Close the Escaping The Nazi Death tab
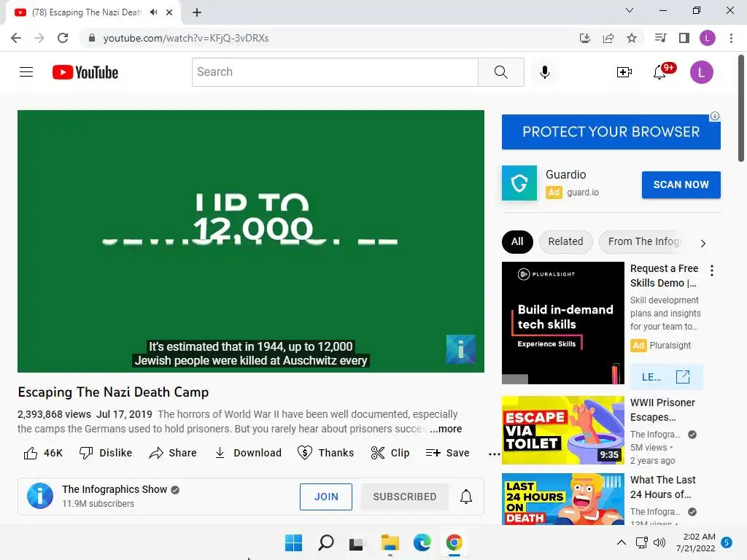The width and height of the screenshot is (747, 560). click(169, 12)
